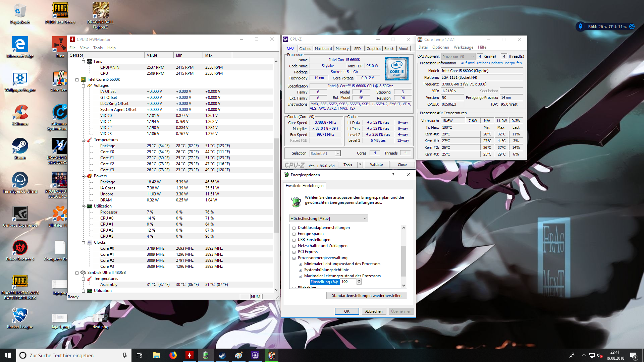Open Steam desktop icon
The height and width of the screenshot is (362, 644).
click(20, 146)
